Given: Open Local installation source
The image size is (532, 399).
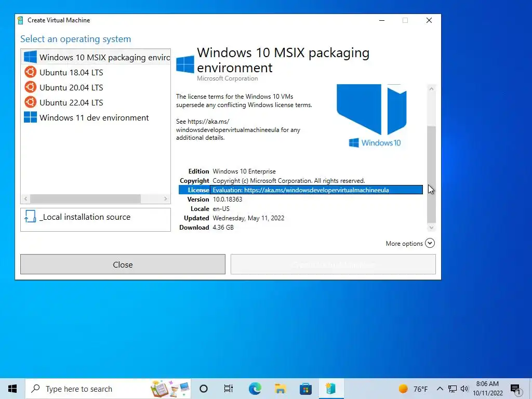Looking at the screenshot, I should click(96, 220).
